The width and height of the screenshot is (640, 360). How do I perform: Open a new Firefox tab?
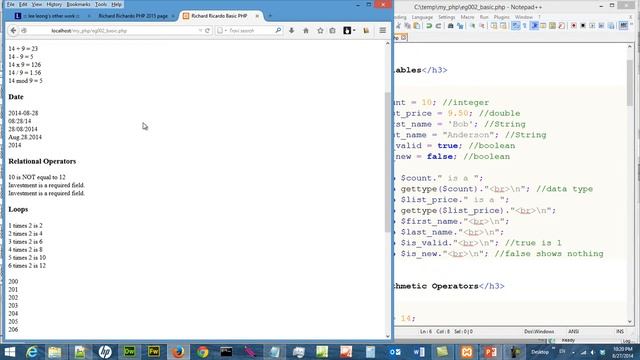[270, 16]
